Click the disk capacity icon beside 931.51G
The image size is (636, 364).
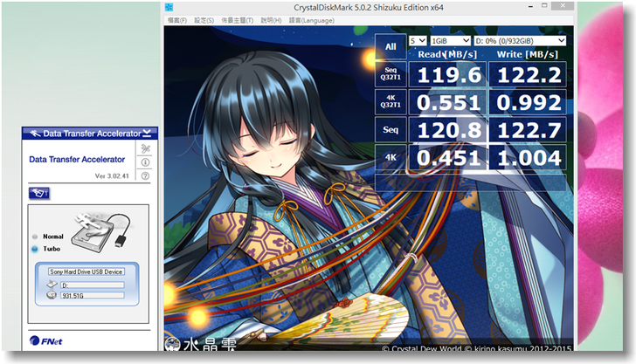tap(53, 295)
